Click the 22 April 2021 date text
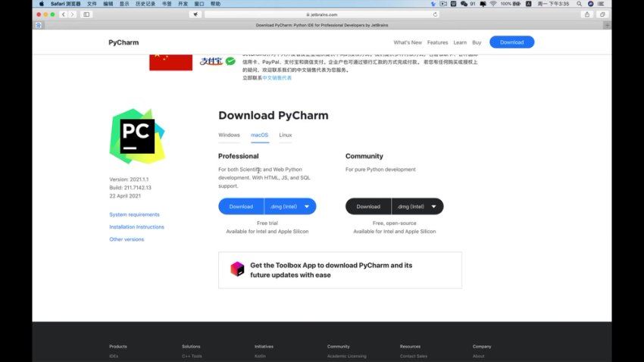The image size is (644, 362). pos(125,196)
